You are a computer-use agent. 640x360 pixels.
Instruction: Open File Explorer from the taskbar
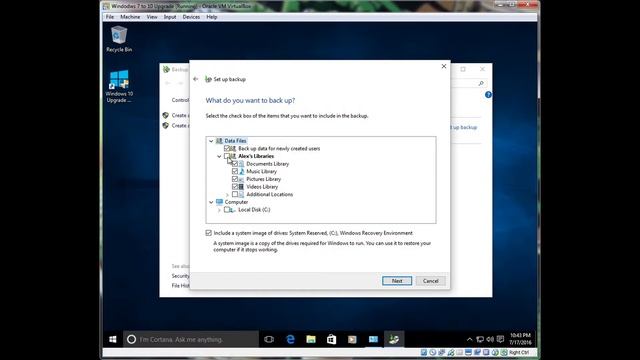pos(311,339)
